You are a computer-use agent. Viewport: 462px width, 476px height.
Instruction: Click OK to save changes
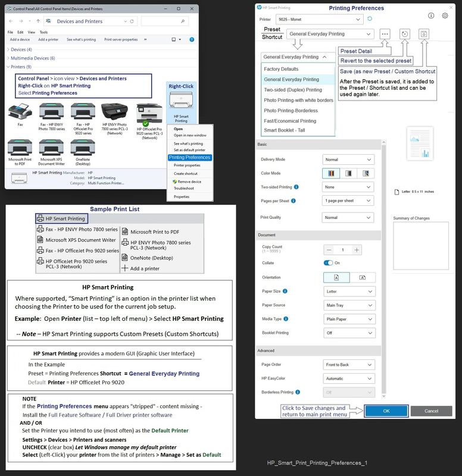[x=386, y=411]
